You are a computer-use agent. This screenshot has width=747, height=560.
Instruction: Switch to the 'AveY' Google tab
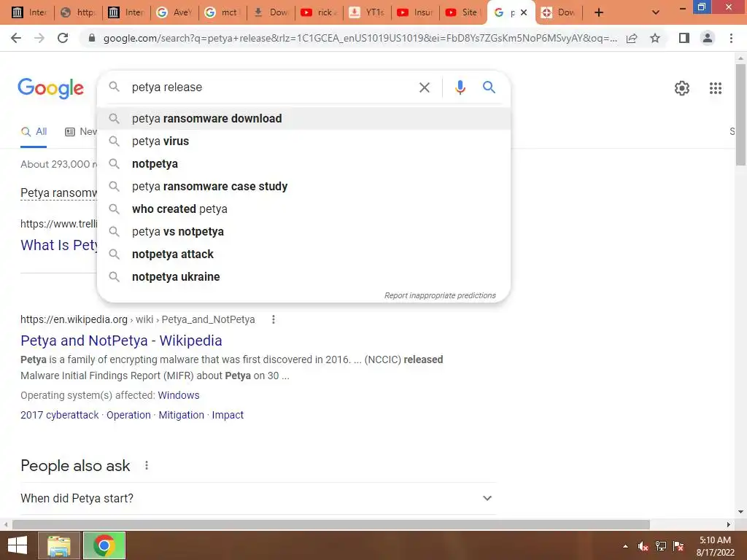[x=174, y=12]
